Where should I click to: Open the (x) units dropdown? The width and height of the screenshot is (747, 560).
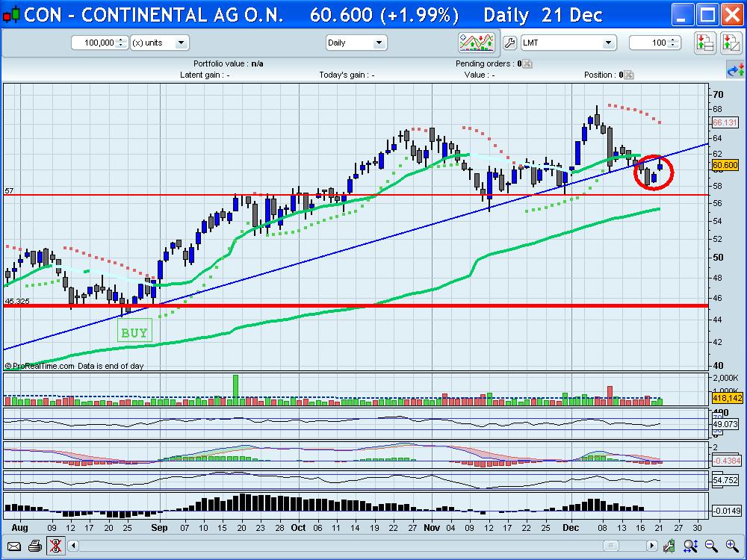tap(160, 43)
